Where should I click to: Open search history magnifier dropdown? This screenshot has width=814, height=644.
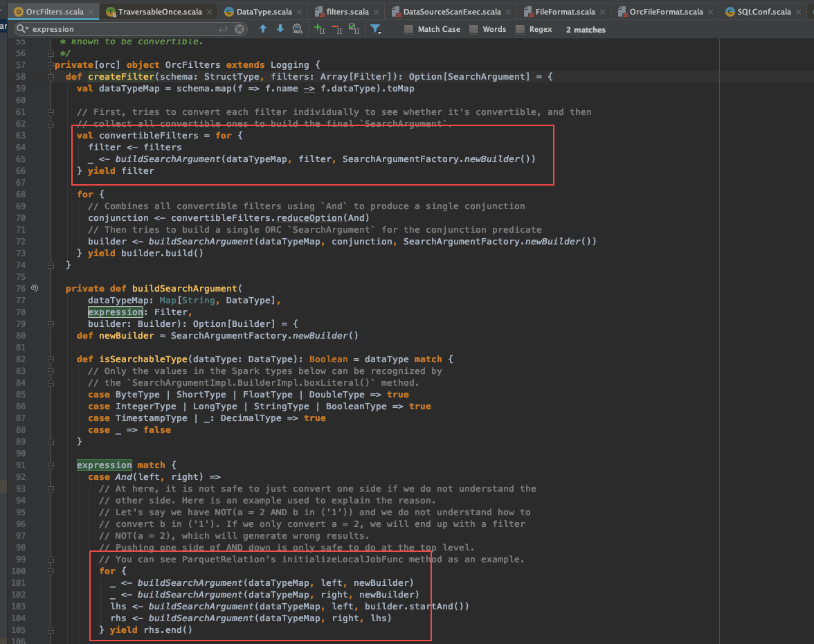[22, 29]
